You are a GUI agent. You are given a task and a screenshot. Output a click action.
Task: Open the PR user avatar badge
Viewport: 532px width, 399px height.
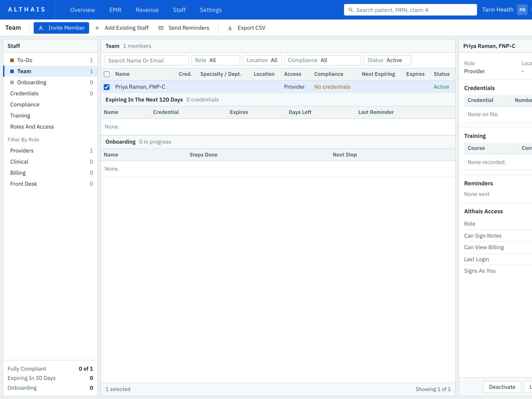(x=522, y=10)
